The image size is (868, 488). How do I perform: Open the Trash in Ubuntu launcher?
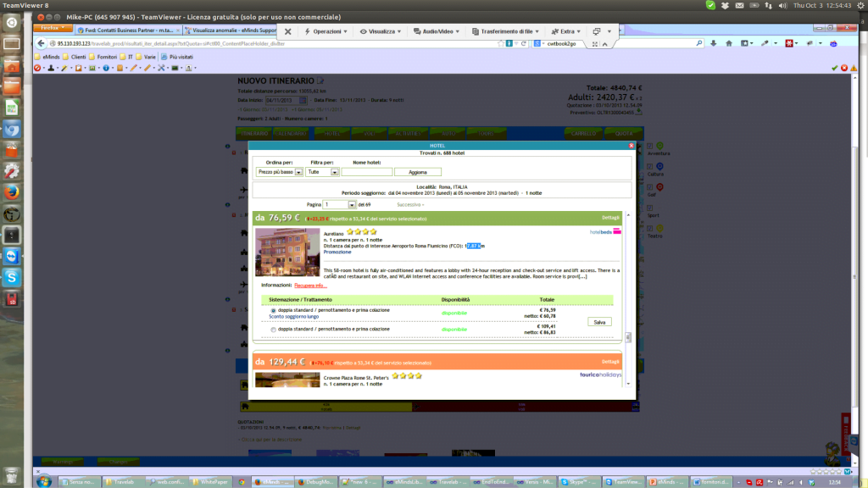coord(12,474)
